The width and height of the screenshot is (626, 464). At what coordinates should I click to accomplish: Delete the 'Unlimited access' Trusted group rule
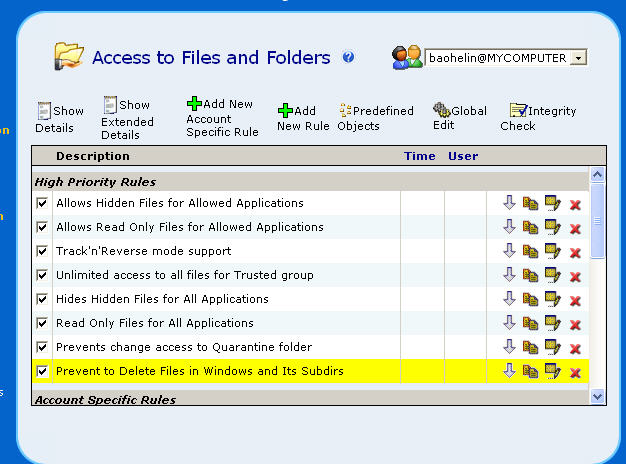(575, 276)
